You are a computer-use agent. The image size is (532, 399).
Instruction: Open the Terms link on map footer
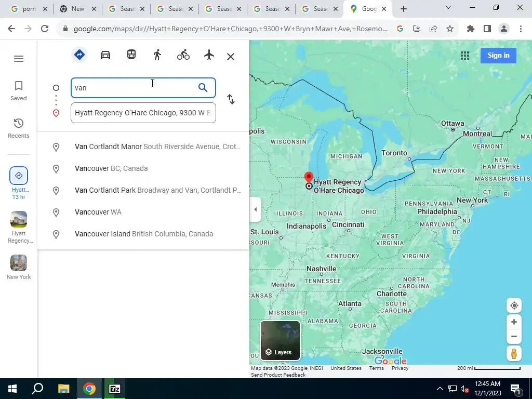(x=376, y=368)
